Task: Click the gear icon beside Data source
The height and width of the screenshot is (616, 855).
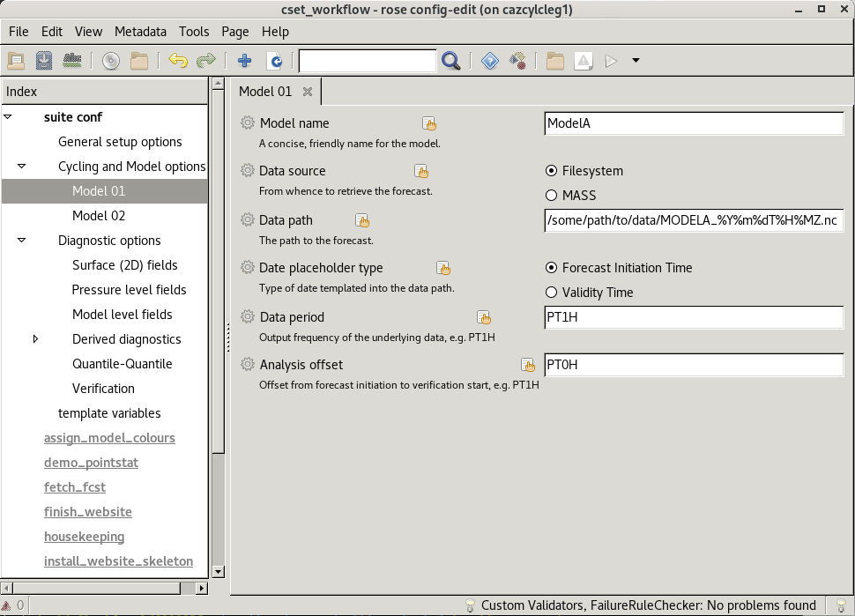Action: point(248,170)
